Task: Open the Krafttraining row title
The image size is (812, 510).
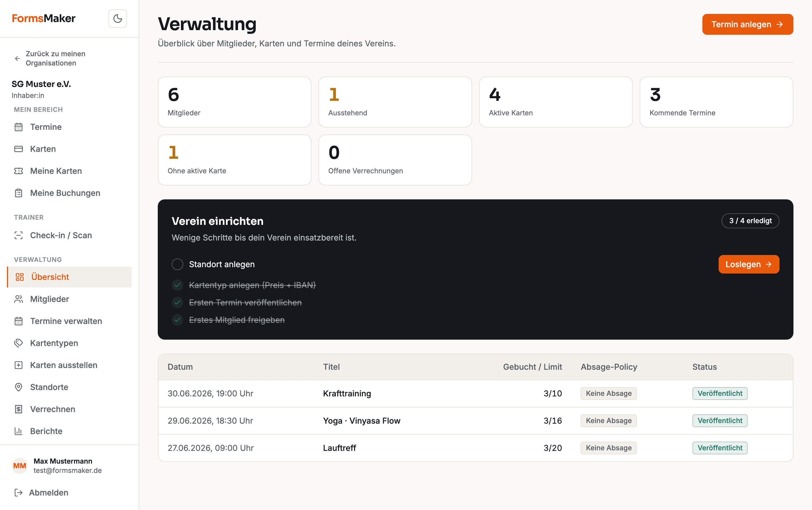Action: [x=347, y=394]
